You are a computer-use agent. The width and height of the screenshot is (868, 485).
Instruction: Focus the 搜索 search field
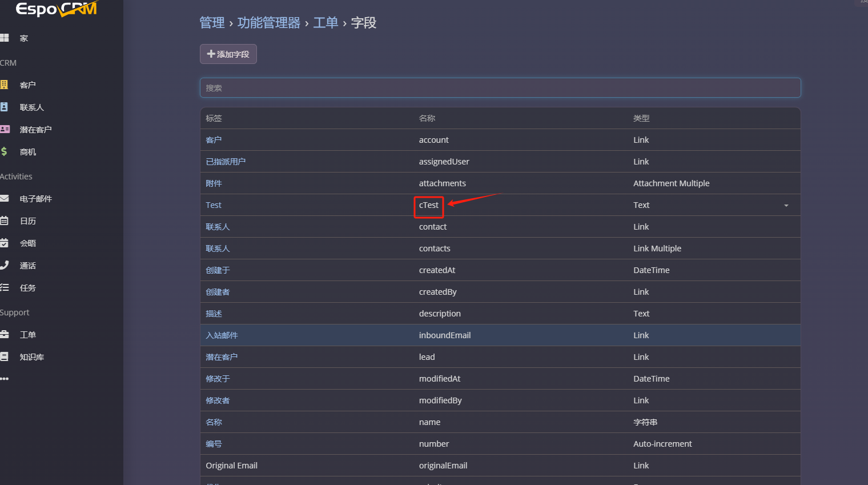pyautogui.click(x=500, y=88)
